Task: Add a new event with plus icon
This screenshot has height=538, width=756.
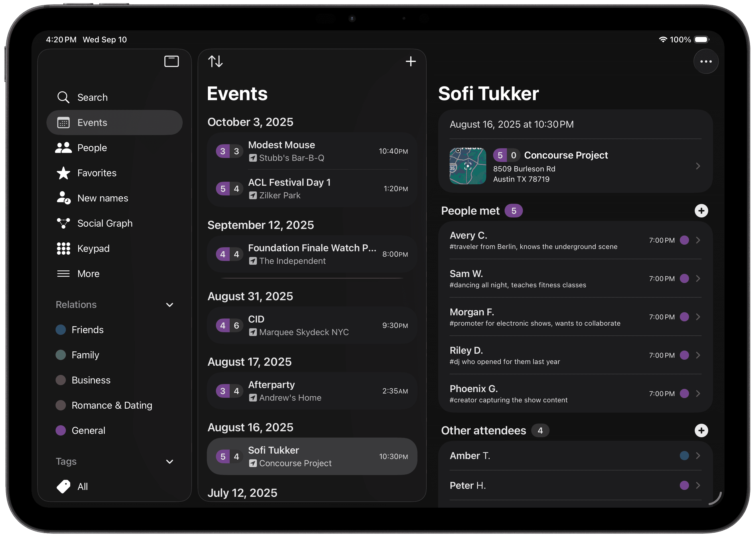Action: [x=410, y=61]
